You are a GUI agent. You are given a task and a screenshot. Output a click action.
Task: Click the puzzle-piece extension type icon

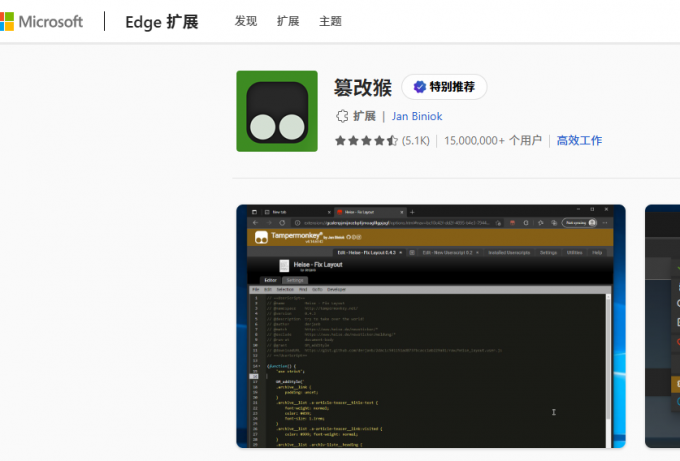[x=342, y=116]
